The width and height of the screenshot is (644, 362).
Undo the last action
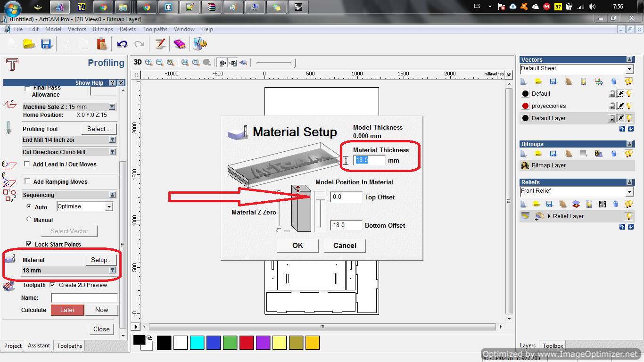122,44
